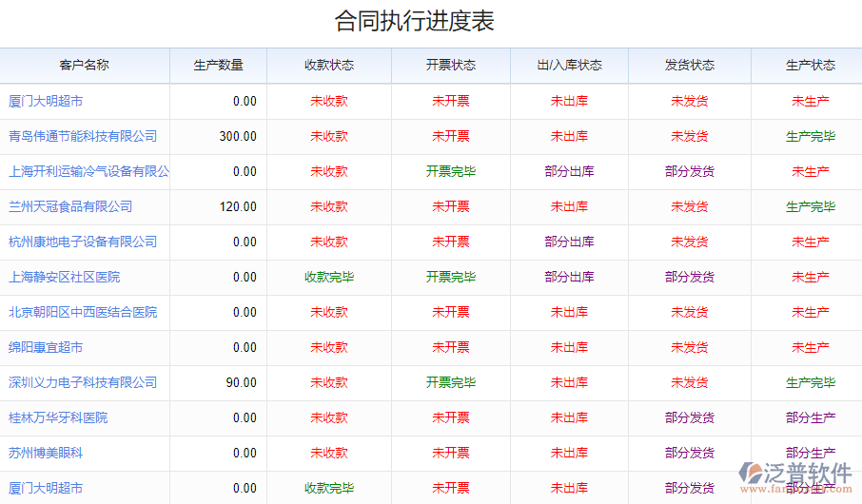
Task: Click 部分发货 in 上海静安区社区医院 row
Action: 690,277
